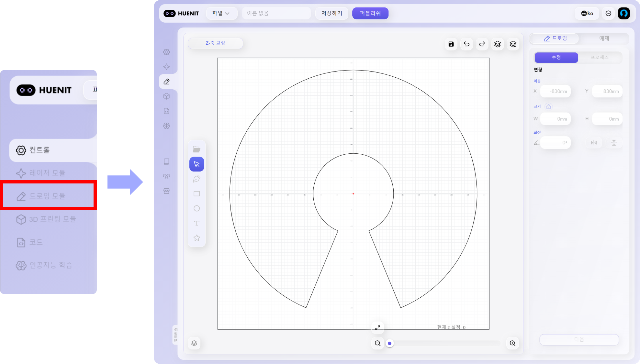This screenshot has height=364, width=640.
Task: Open folder icon in drawing toolbar
Action: pos(196,149)
